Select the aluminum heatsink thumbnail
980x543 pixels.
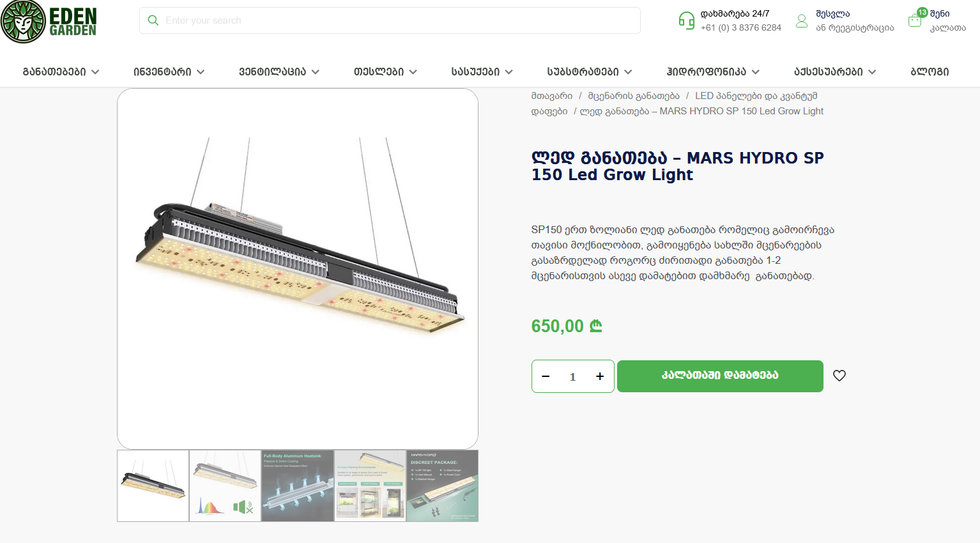[298, 486]
